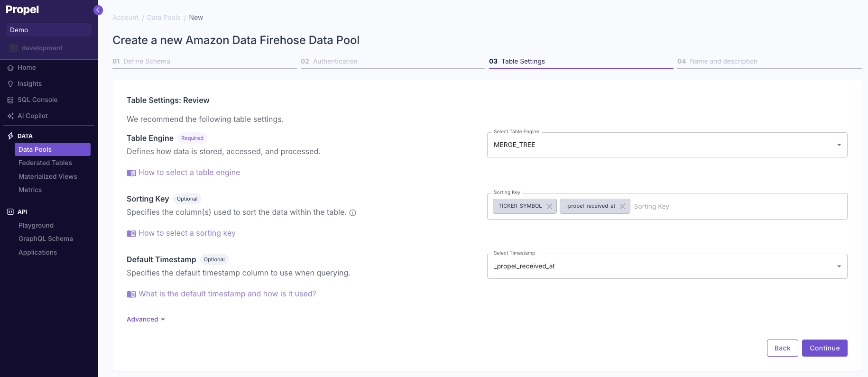This screenshot has width=868, height=377.
Task: Open GraphQL Schema in sidebar
Action: click(46, 239)
